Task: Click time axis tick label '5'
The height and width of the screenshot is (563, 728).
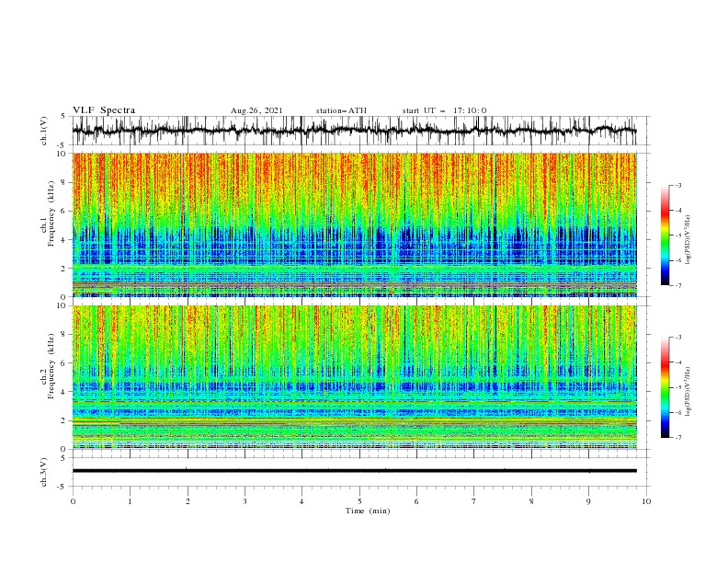Action: 359,501
